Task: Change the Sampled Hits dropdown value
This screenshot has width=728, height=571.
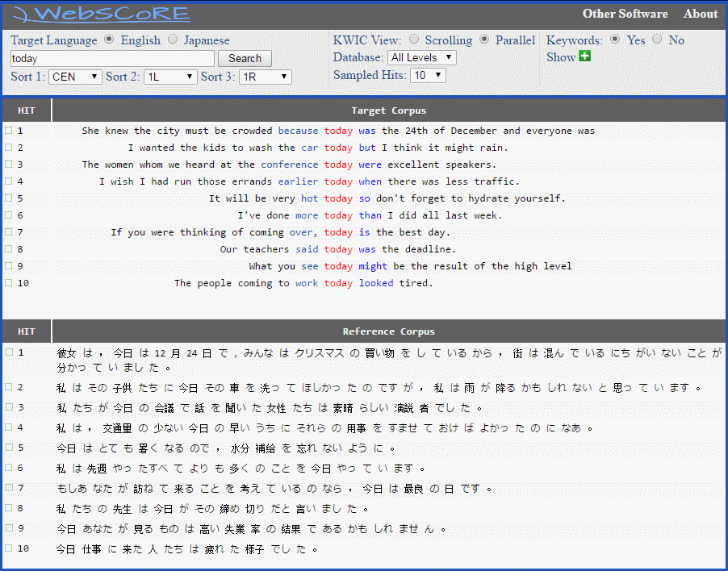Action: pos(428,75)
